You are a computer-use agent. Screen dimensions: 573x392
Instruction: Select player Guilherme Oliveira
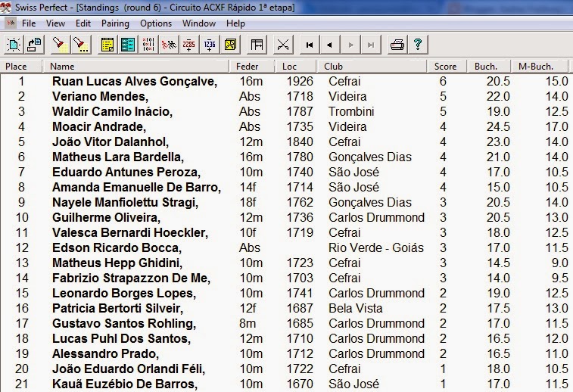pyautogui.click(x=106, y=218)
